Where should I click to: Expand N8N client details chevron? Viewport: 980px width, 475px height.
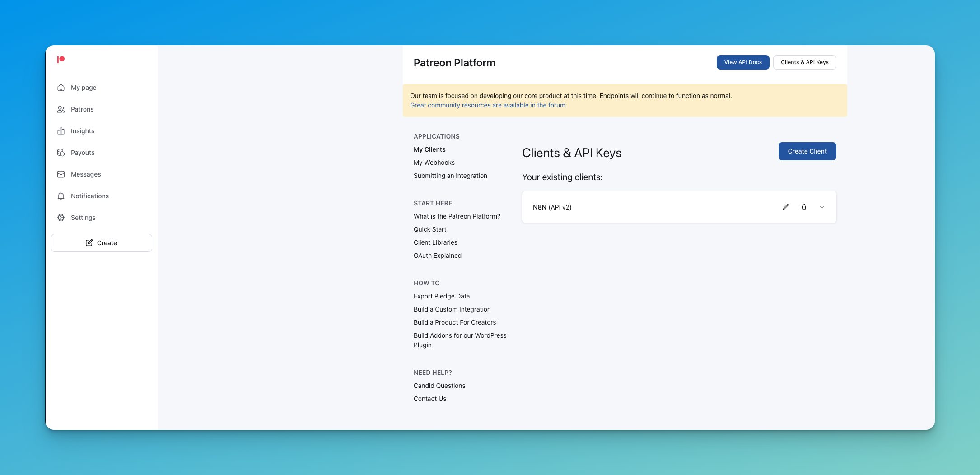(822, 207)
